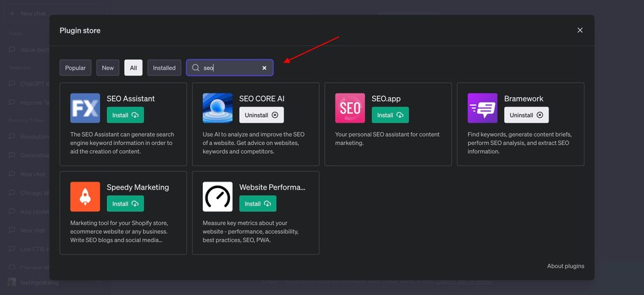Click the SEO CORE AI plugin icon
The width and height of the screenshot is (644, 295).
[x=218, y=108]
